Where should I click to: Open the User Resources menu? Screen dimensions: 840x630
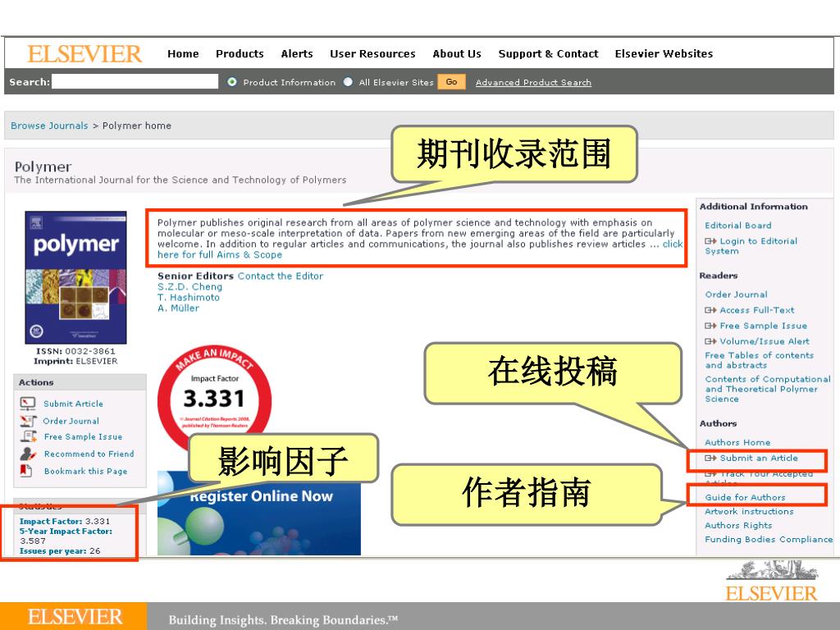373,53
